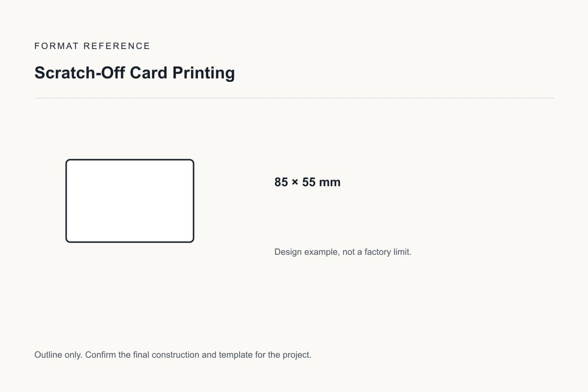Screen dimensions: 588x392
Task: Click the rounded card outline shape
Action: pyautogui.click(x=130, y=201)
